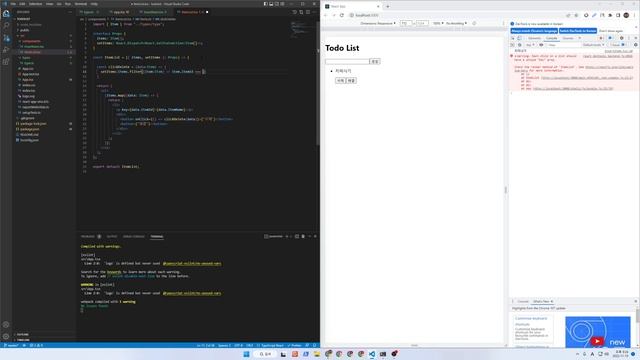Open the Default levels dropdown in console
The image size is (640, 360).
tap(594, 45)
